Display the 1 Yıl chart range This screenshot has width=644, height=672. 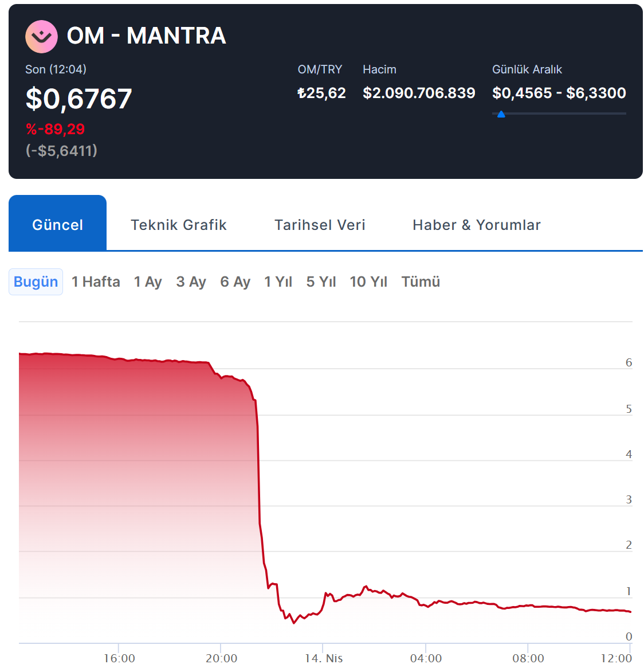click(x=278, y=282)
